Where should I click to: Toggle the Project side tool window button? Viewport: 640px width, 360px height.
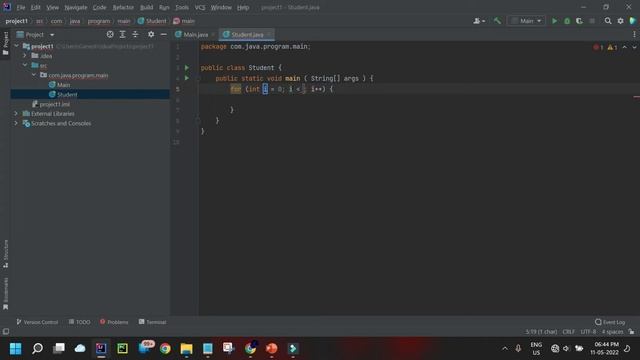click(5, 43)
